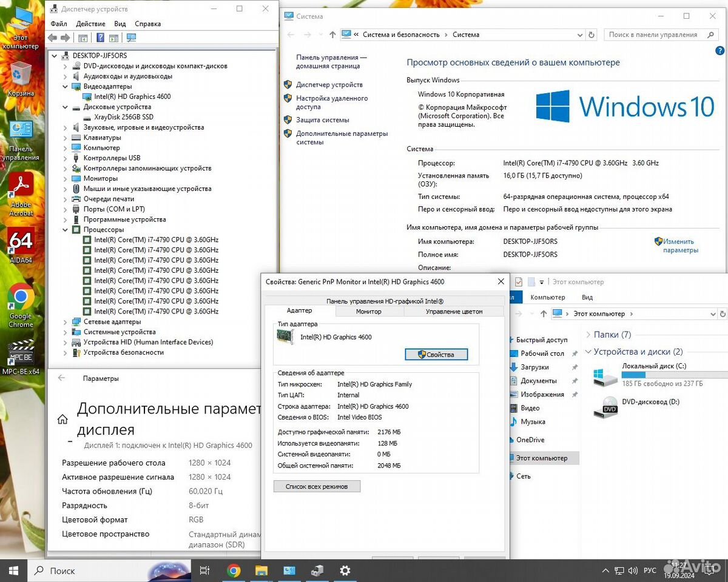Switch to the Монитор tab in properties dialog

(x=369, y=311)
